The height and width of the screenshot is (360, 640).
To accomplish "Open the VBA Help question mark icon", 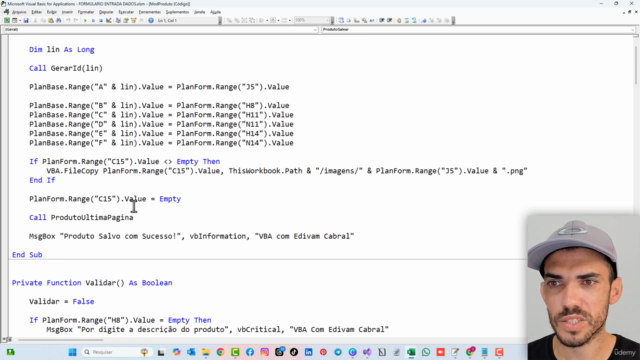I will 151,20.
